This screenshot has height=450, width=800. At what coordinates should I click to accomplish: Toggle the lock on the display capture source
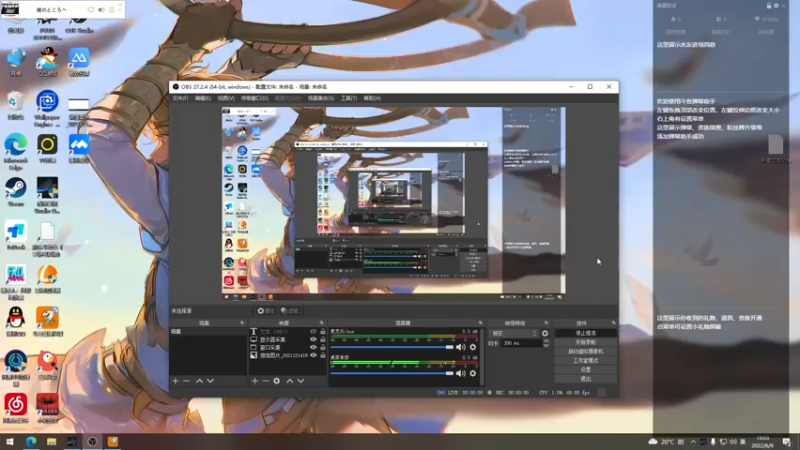(322, 339)
